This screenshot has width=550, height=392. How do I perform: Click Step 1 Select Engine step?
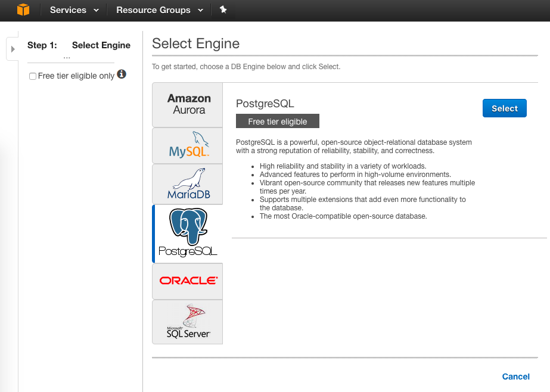point(79,45)
